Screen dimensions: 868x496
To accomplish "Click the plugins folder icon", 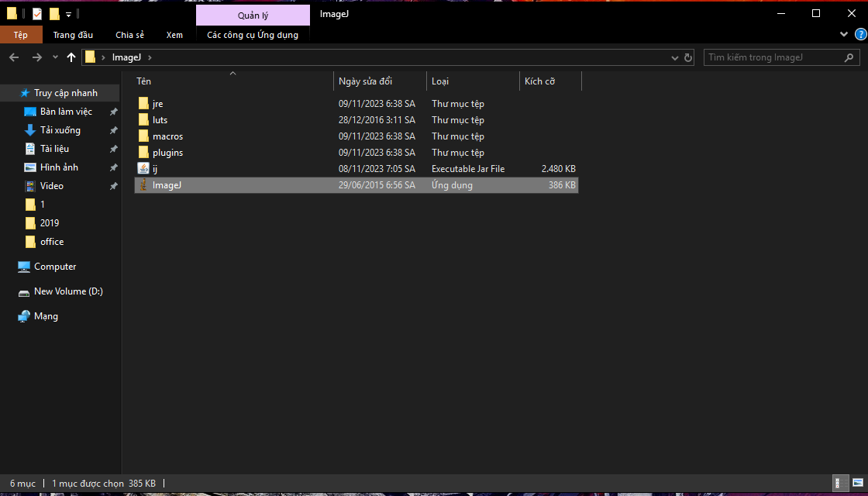I will point(143,153).
